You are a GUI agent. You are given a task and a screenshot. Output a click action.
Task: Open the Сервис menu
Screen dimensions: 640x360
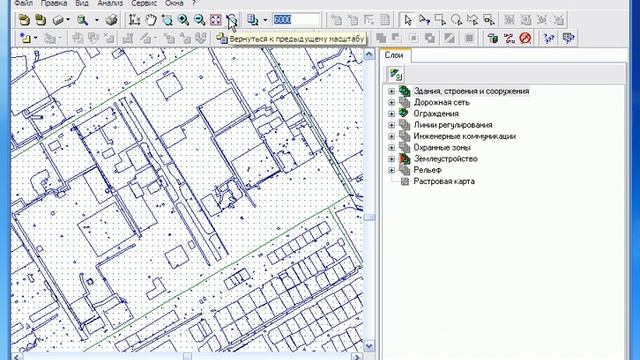pyautogui.click(x=144, y=3)
